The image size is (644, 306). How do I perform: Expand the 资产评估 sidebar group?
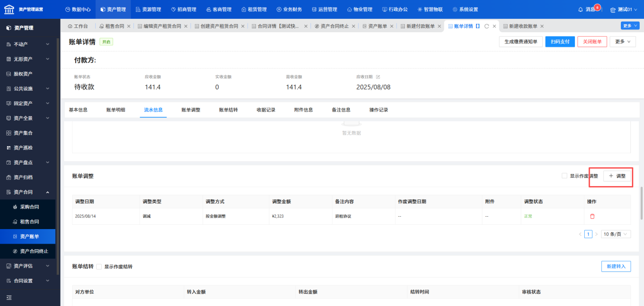[x=27, y=266]
